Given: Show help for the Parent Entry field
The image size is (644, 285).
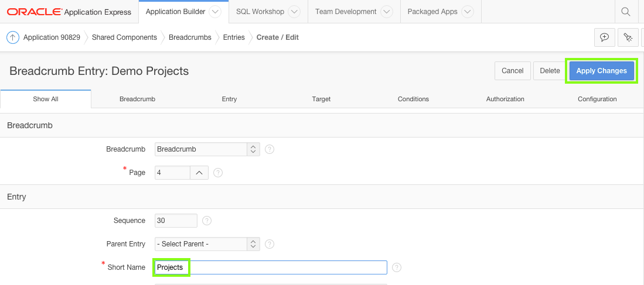Looking at the screenshot, I should point(270,244).
